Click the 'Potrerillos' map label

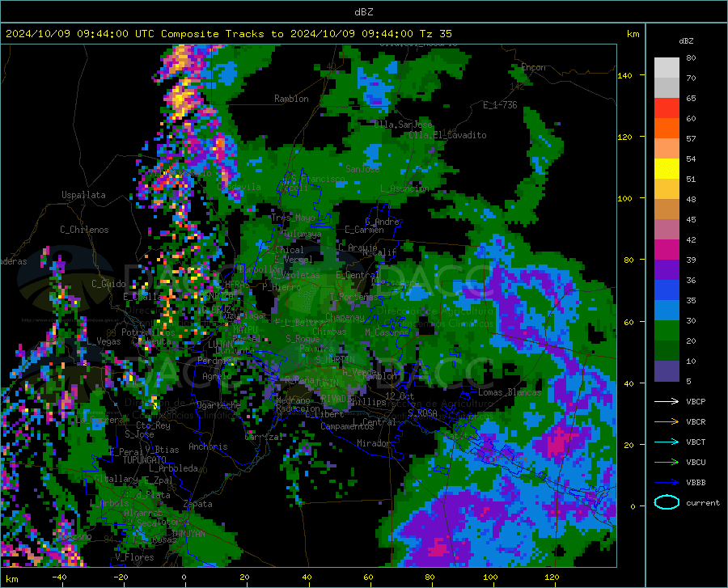pyautogui.click(x=148, y=332)
